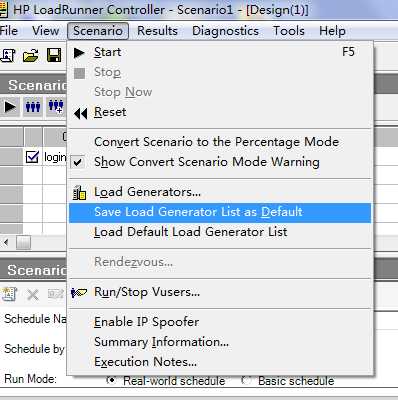Select the Real-world schedule radio button

(111, 380)
